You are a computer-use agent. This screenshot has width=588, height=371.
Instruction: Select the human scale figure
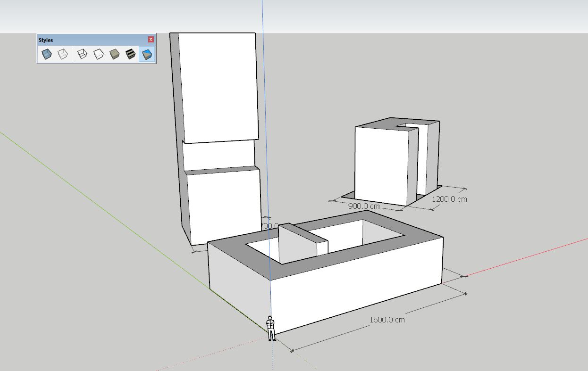pos(271,328)
